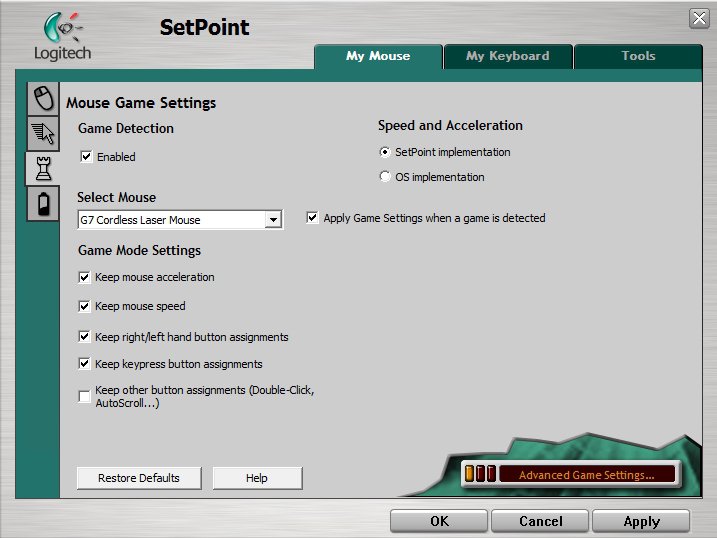The height and width of the screenshot is (538, 717).
Task: Open the pointer and scrolling sidebar icon
Action: [x=43, y=133]
